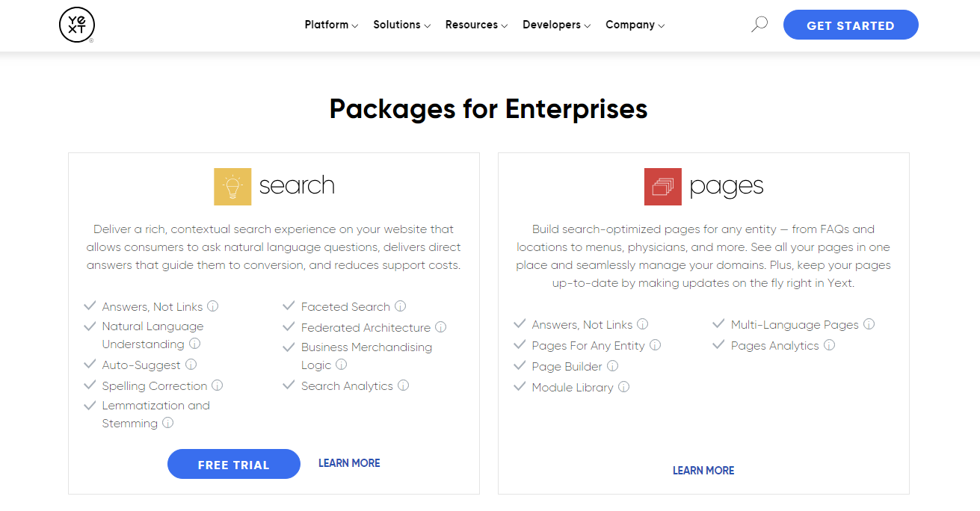Open the site search magnifier icon
Image resolution: width=980 pixels, height=511 pixels.
tap(759, 24)
